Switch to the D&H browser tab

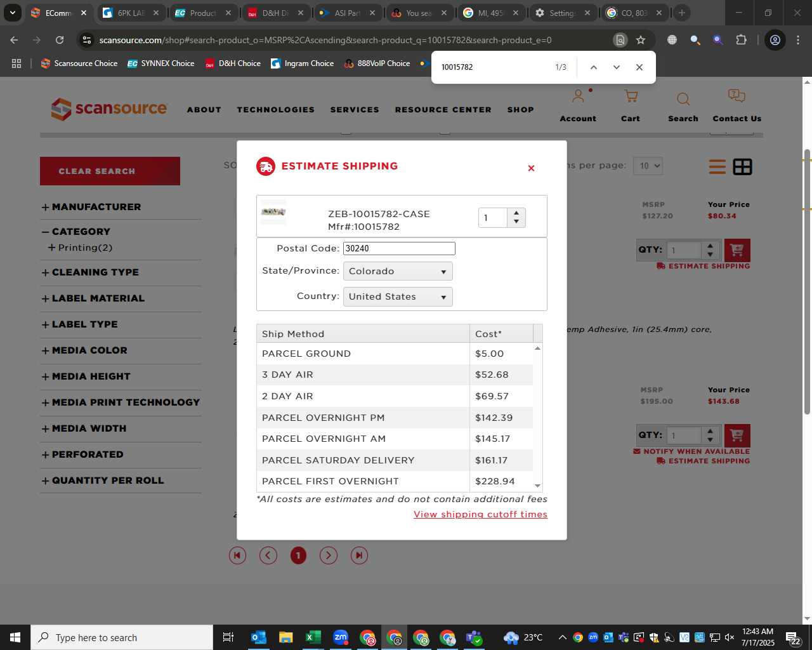point(275,13)
